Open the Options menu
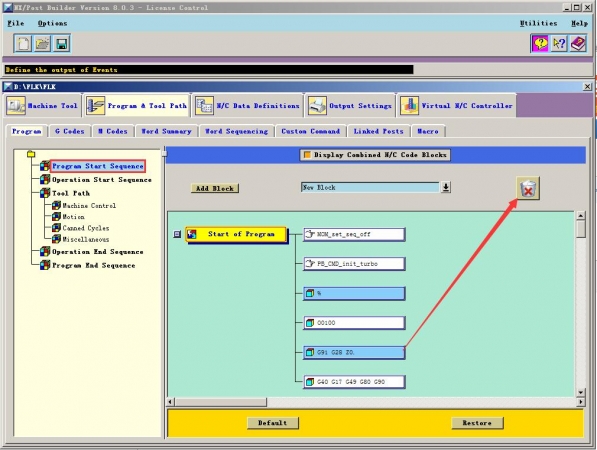The width and height of the screenshot is (597, 450). 52,23
